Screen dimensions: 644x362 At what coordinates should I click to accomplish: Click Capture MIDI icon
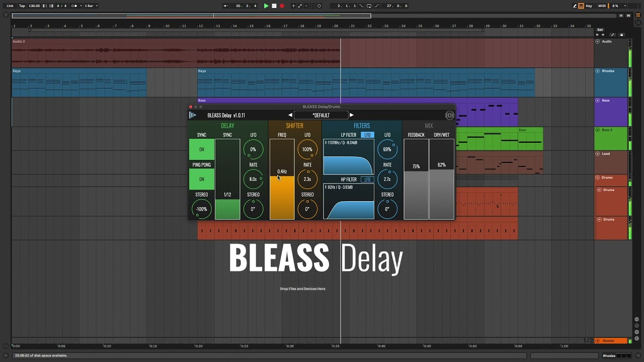click(312, 6)
